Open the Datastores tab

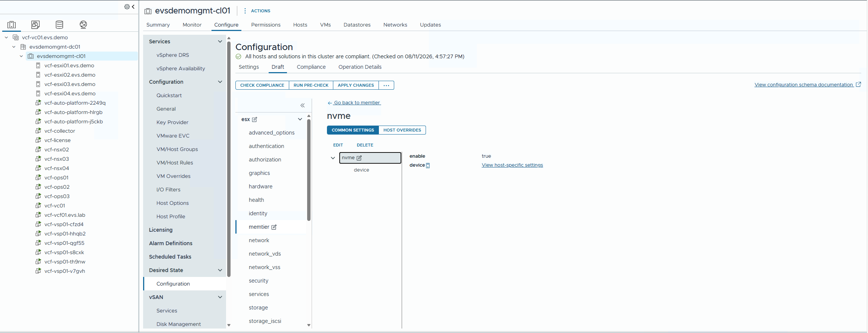tap(357, 25)
